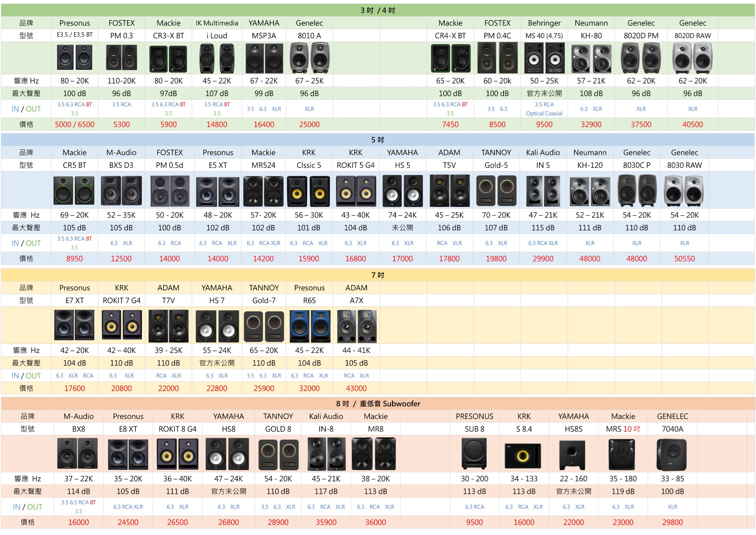The width and height of the screenshot is (756, 535).
Task: Select the model name "E7 XT"
Action: point(75,300)
